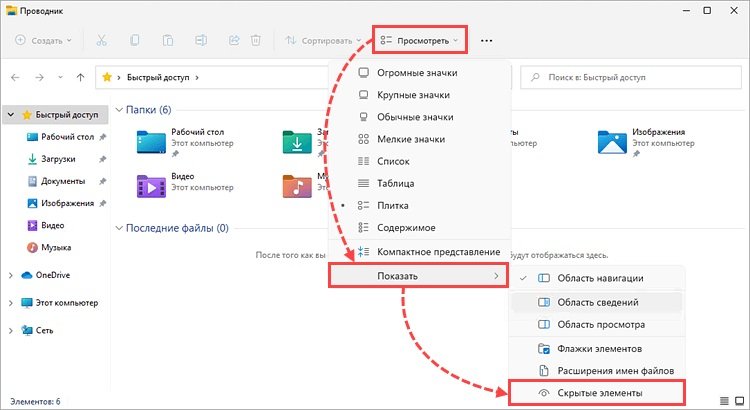Toggle Область сведений pane
The image size is (750, 410).
point(597,302)
